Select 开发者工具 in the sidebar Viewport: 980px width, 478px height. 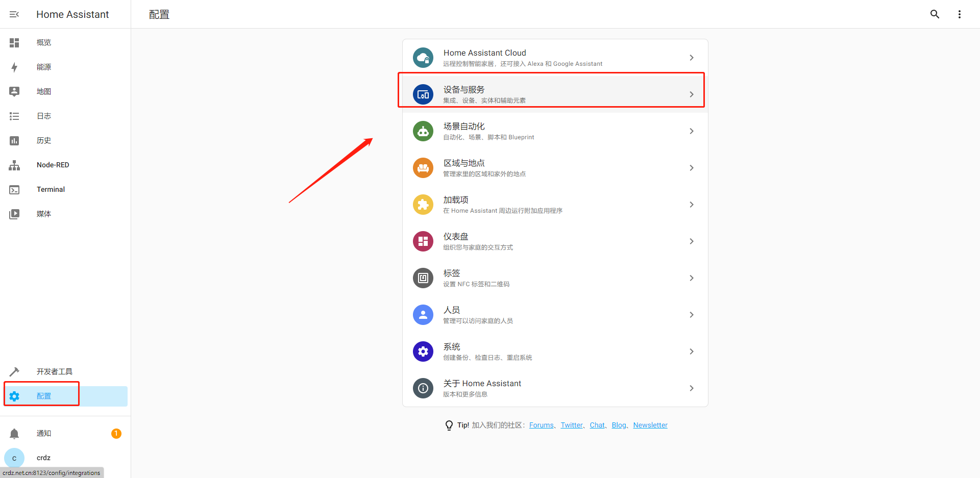(54, 372)
